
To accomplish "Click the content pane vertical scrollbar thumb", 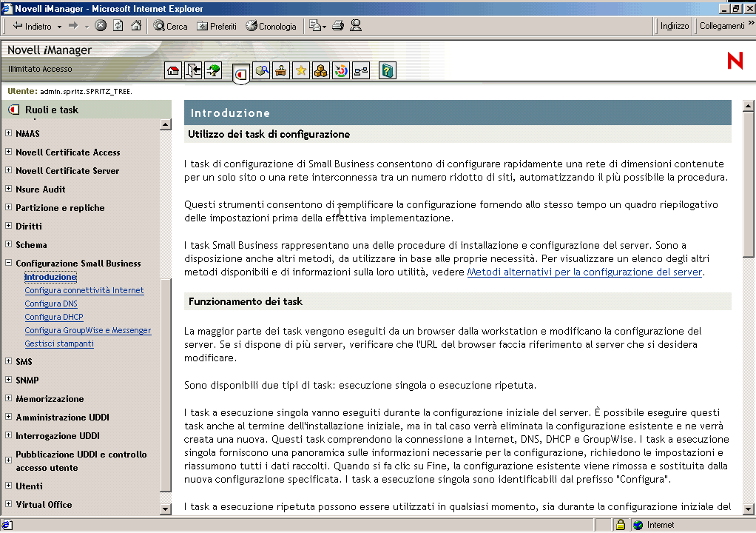I will pyautogui.click(x=749, y=184).
